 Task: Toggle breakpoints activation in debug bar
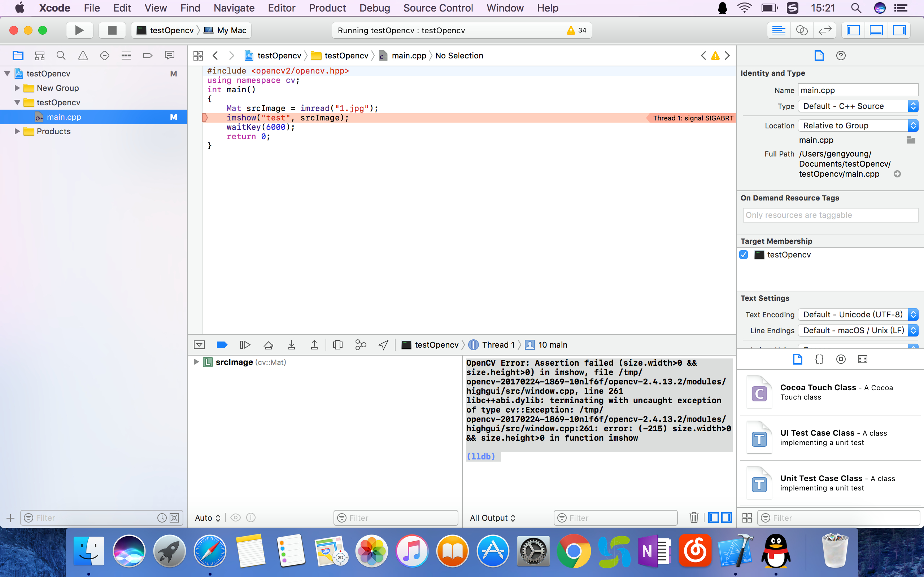coord(222,345)
